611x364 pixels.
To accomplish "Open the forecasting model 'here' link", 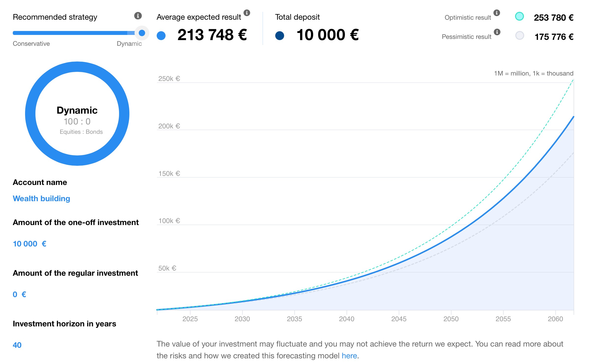I will (x=349, y=356).
